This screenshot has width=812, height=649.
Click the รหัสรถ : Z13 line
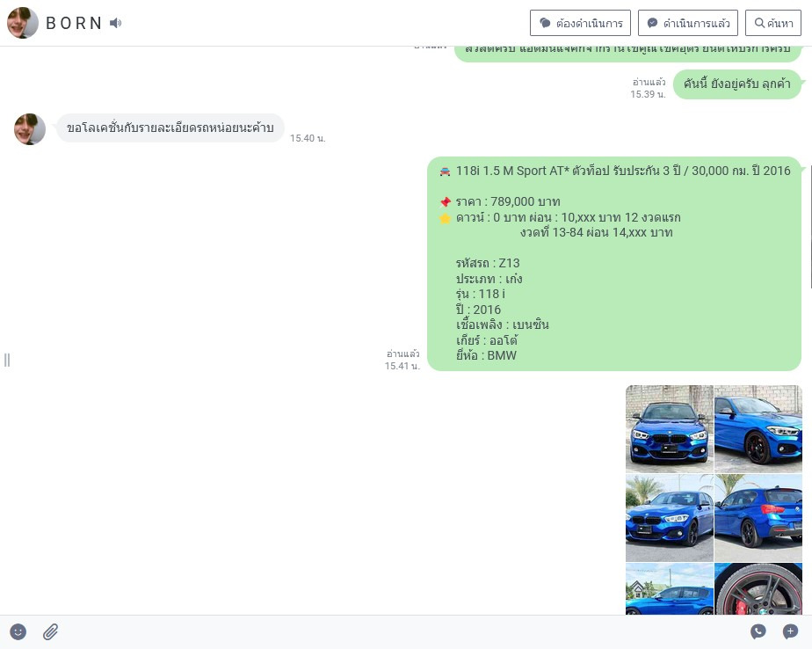coord(488,263)
